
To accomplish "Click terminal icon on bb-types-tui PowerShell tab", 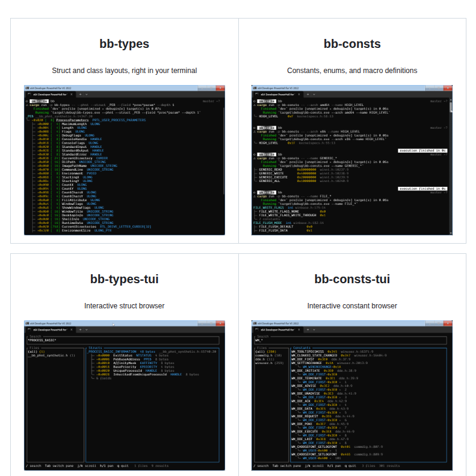I will click(30, 330).
